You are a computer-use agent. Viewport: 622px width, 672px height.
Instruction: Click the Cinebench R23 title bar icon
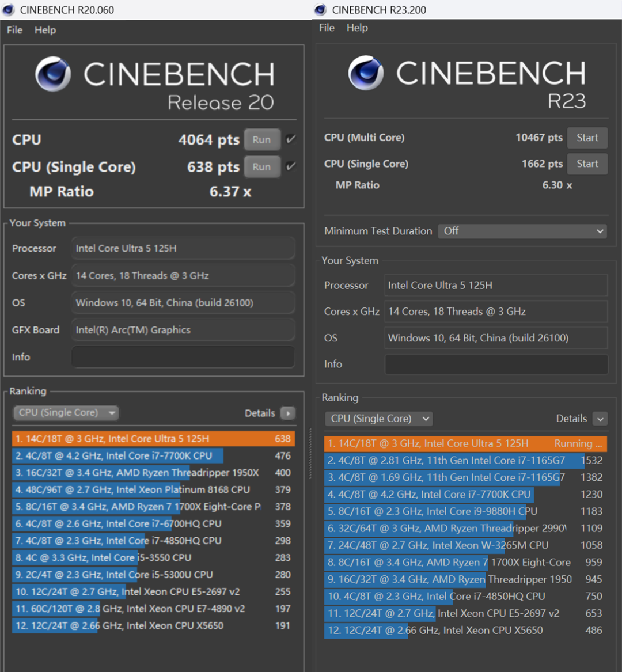coord(321,10)
